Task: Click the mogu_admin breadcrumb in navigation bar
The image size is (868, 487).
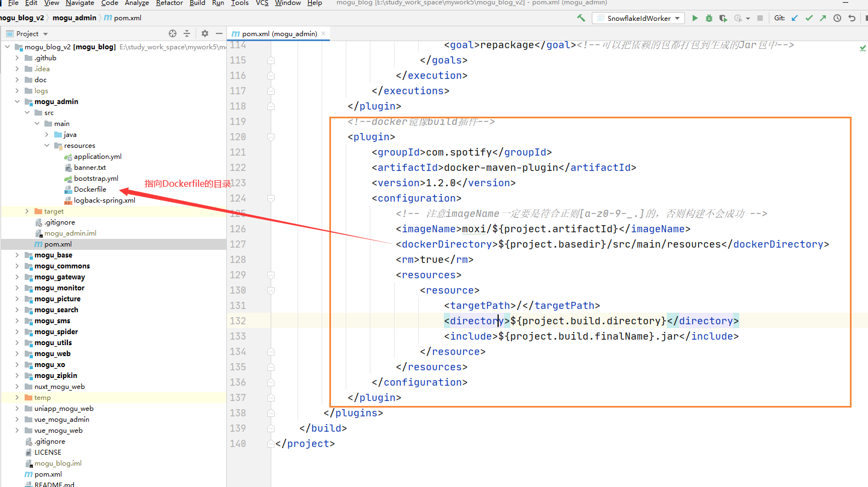Action: click(75, 18)
